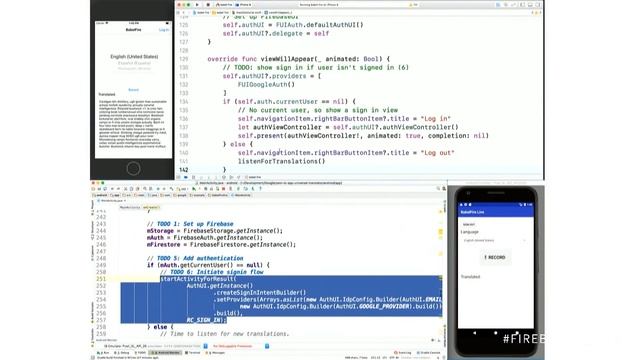Open Help from Android Studio's toolbar question mark

(x=260, y=189)
